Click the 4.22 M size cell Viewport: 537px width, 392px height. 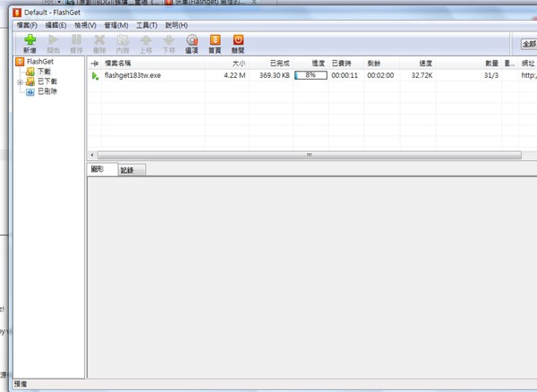tap(234, 75)
